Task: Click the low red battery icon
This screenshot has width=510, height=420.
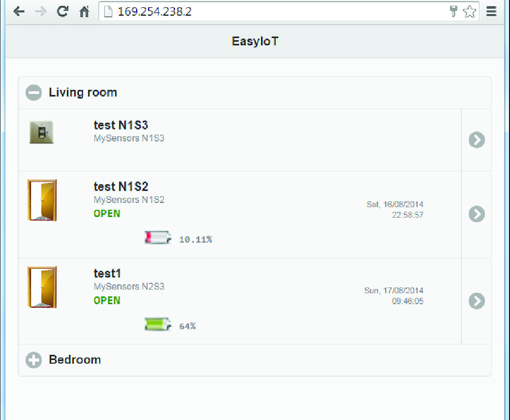Action: [158, 237]
